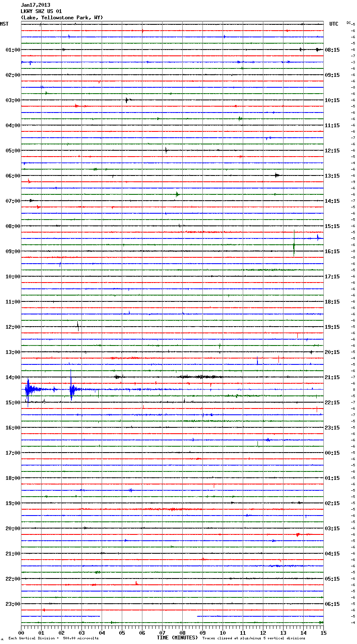Click the 02:15 UTC time label
This screenshot has height=644, width=357.
click(332, 503)
